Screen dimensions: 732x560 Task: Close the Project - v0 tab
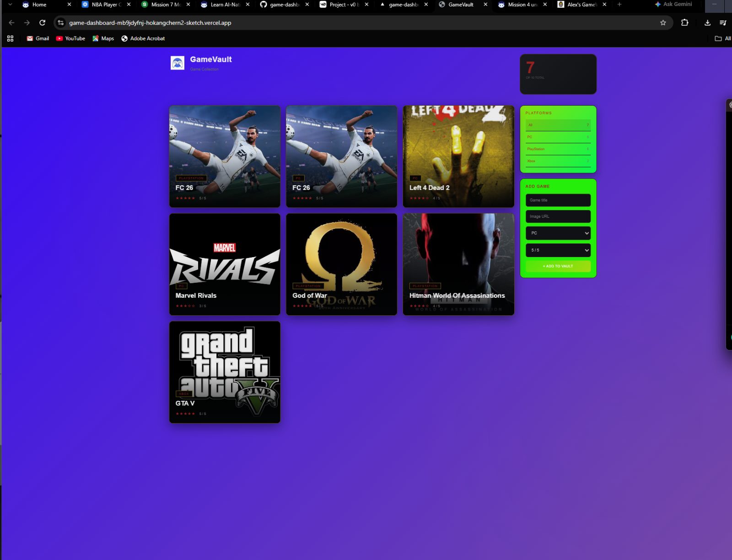coord(366,5)
